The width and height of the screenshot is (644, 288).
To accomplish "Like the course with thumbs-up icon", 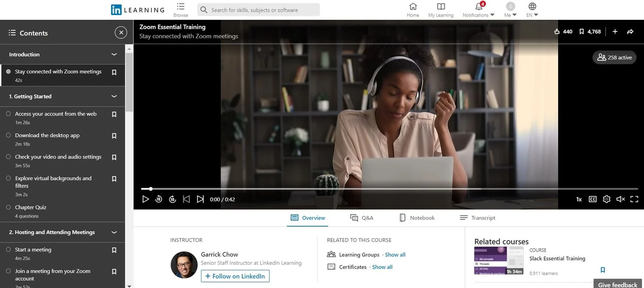I will pyautogui.click(x=557, y=31).
